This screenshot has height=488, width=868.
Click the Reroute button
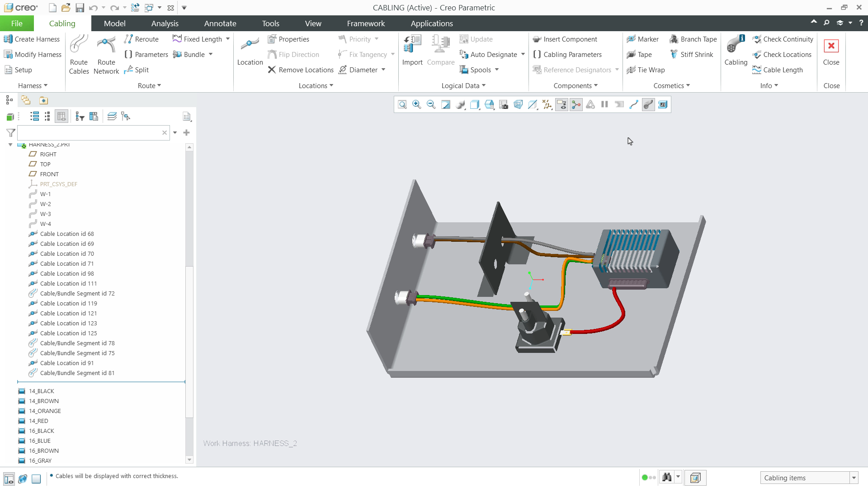coord(142,39)
